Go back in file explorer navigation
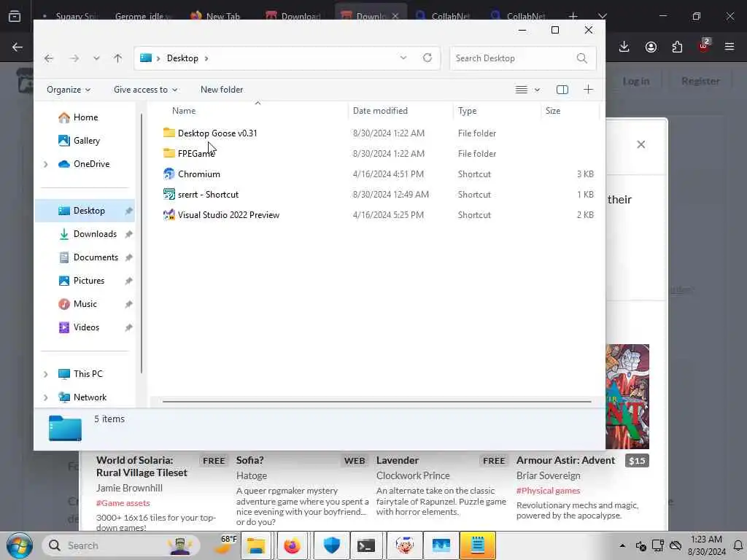 point(49,58)
